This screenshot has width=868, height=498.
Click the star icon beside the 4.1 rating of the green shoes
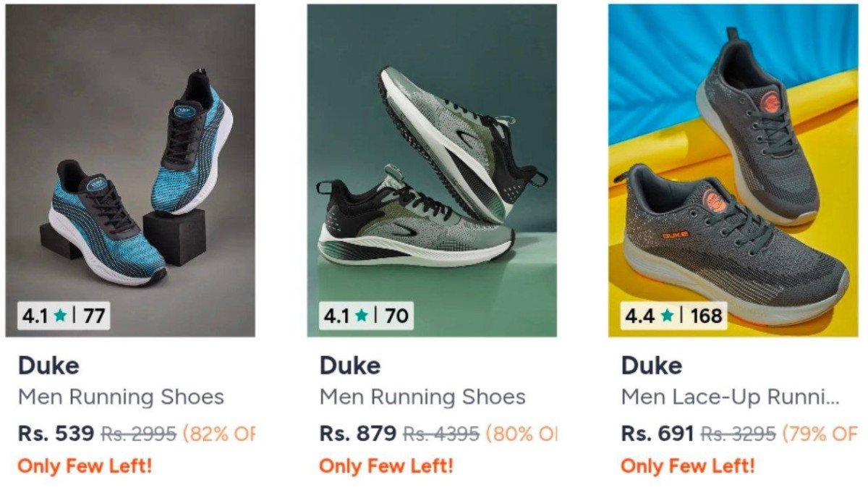tap(362, 316)
